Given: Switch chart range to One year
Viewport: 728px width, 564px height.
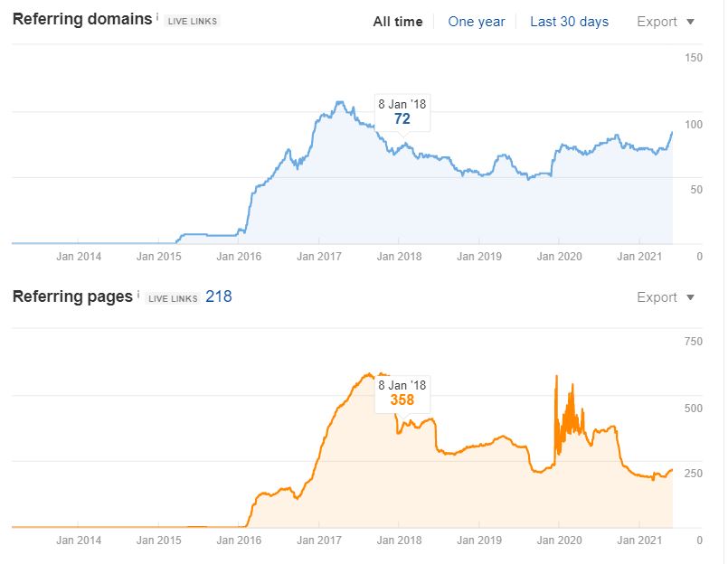Looking at the screenshot, I should pyautogui.click(x=477, y=22).
